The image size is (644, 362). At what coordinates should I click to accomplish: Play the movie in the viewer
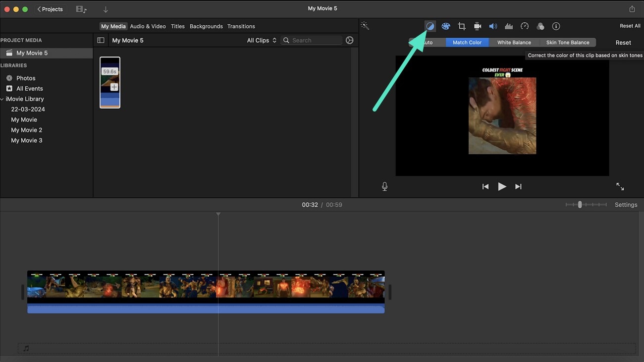[502, 186]
